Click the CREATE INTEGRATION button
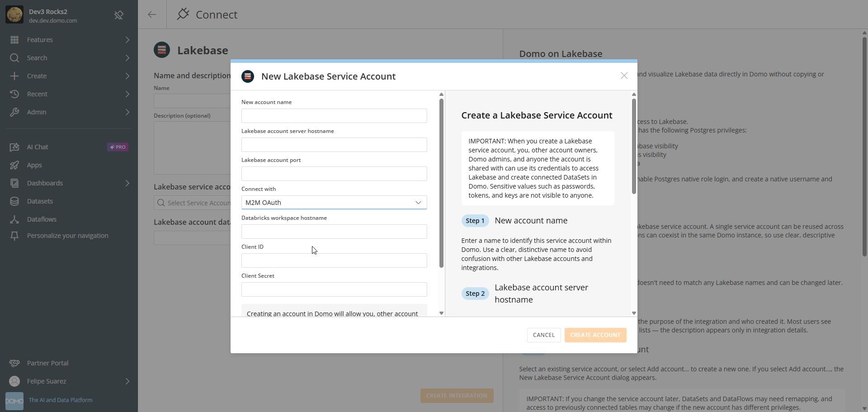This screenshot has width=868, height=412. coord(457,396)
